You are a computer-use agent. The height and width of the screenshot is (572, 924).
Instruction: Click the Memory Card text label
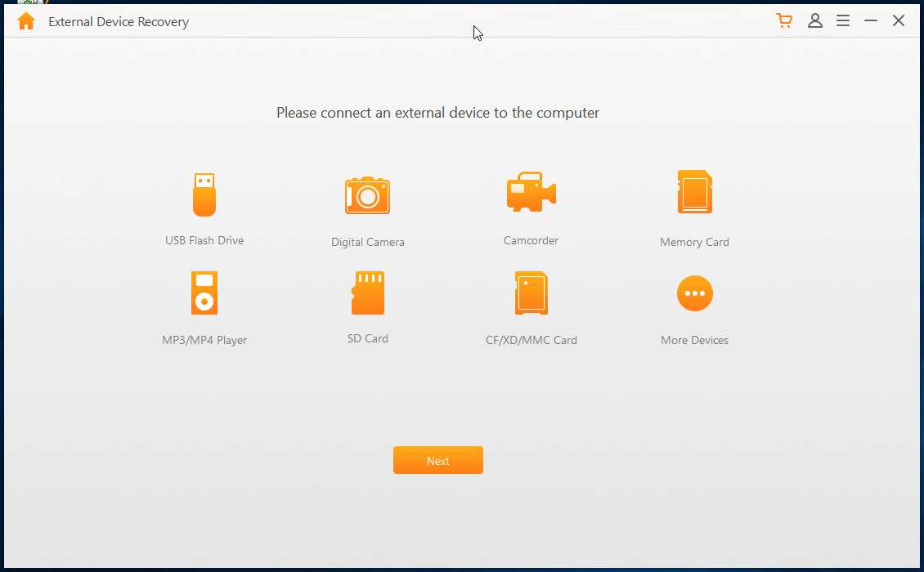click(x=694, y=242)
